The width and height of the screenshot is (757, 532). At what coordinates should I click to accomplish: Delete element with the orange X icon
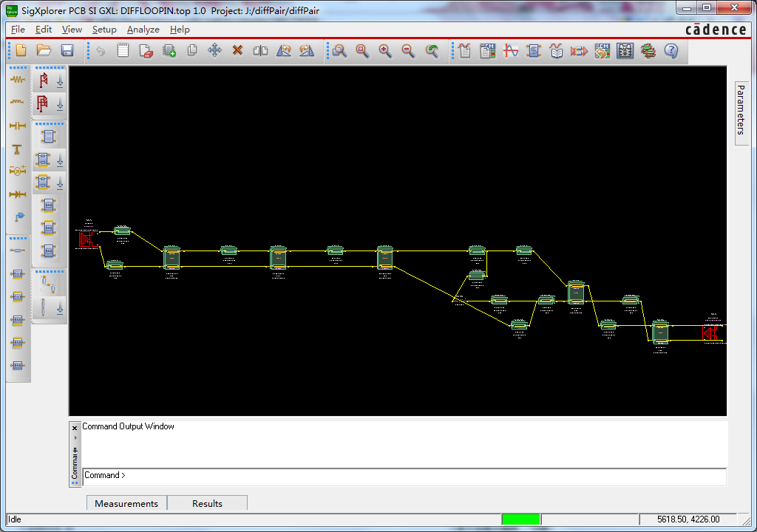pyautogui.click(x=237, y=50)
